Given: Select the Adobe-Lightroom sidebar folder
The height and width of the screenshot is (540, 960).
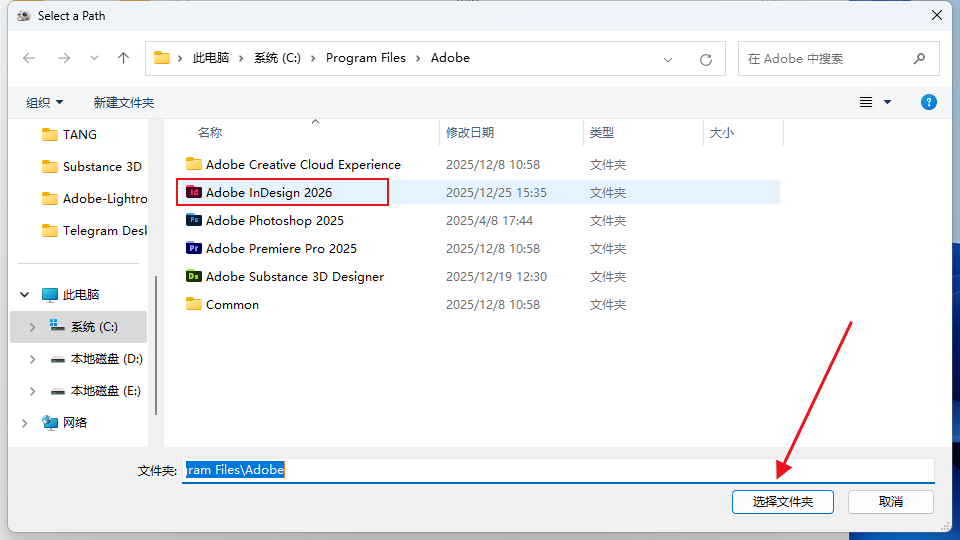Looking at the screenshot, I should coord(93,198).
